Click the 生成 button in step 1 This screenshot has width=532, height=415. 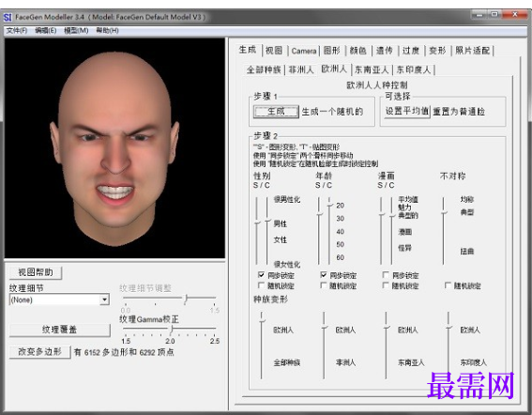(276, 112)
